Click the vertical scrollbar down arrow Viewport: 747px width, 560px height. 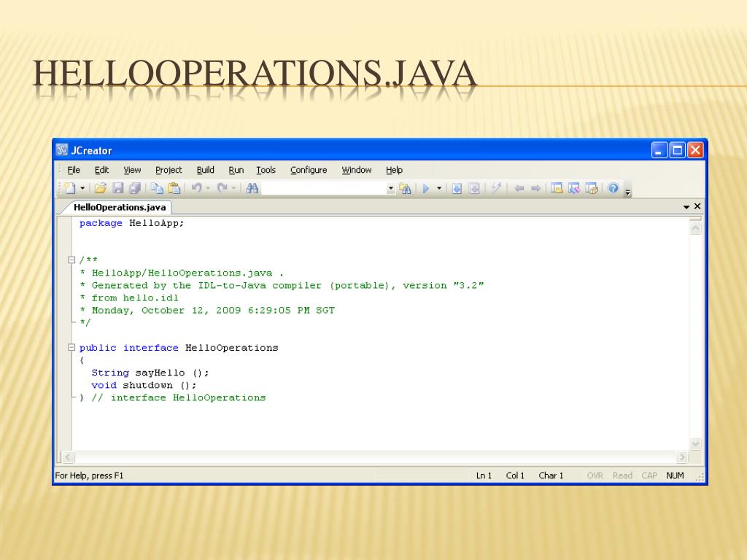(694, 443)
